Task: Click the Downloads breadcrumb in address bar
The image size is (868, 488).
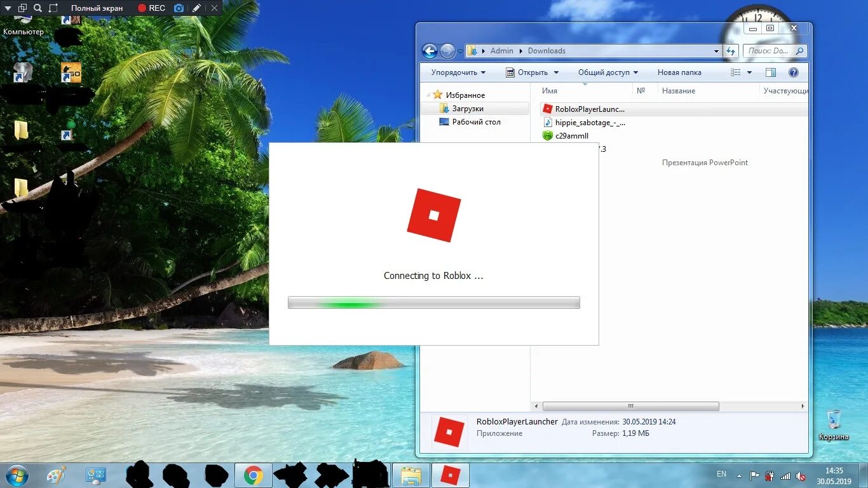Action: [546, 51]
